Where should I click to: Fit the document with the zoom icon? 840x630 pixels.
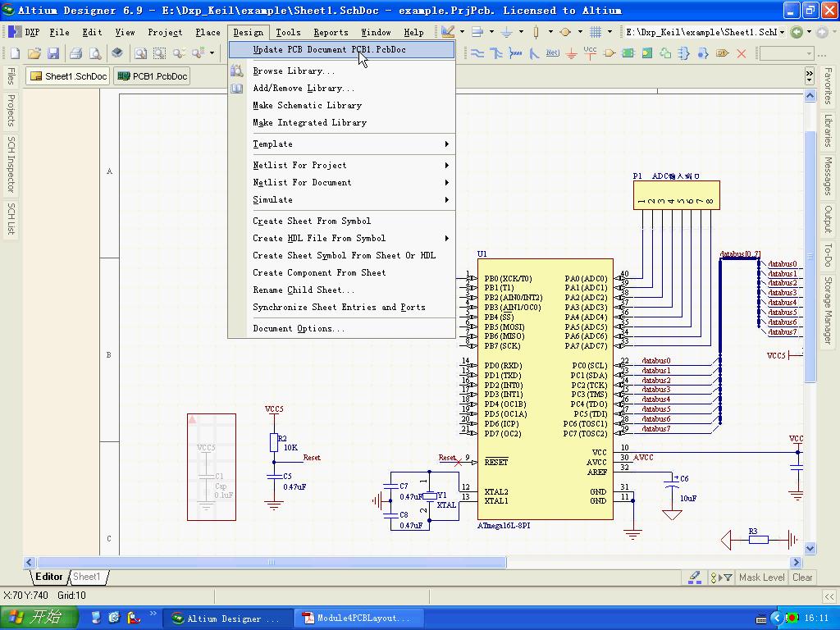tap(140, 53)
